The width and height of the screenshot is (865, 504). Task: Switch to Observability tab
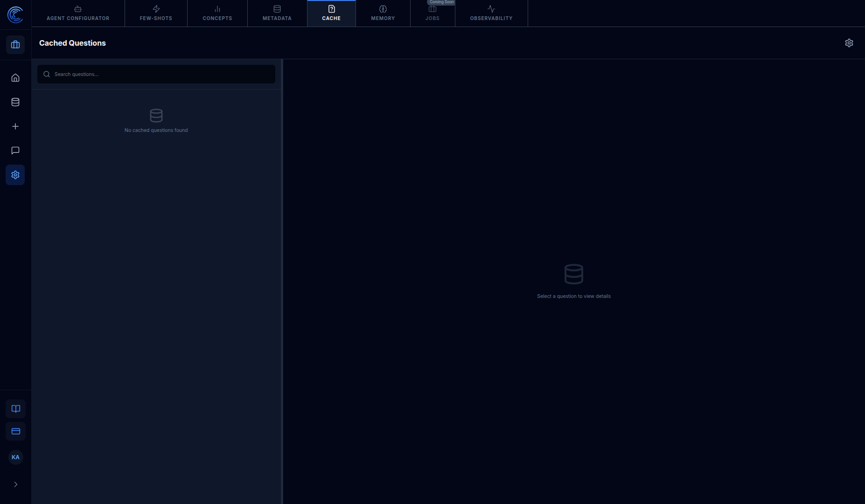coord(491,14)
